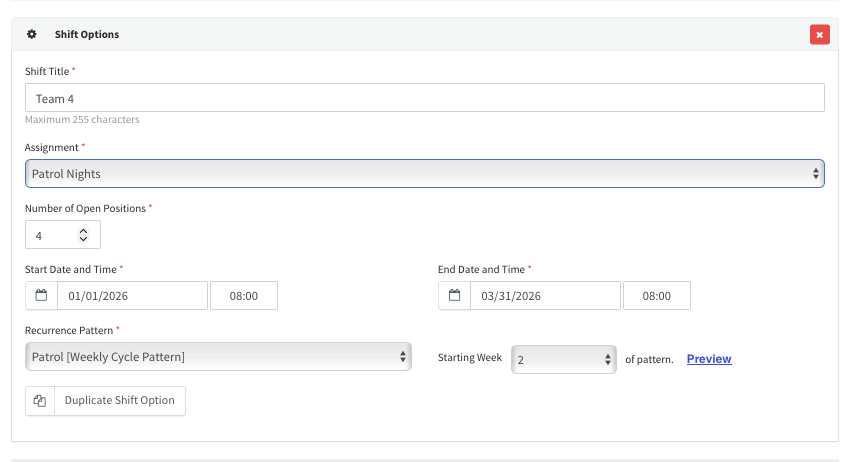The image size is (856, 462).
Task: Click the 'Recurrence Pattern' label
Action: 69,330
